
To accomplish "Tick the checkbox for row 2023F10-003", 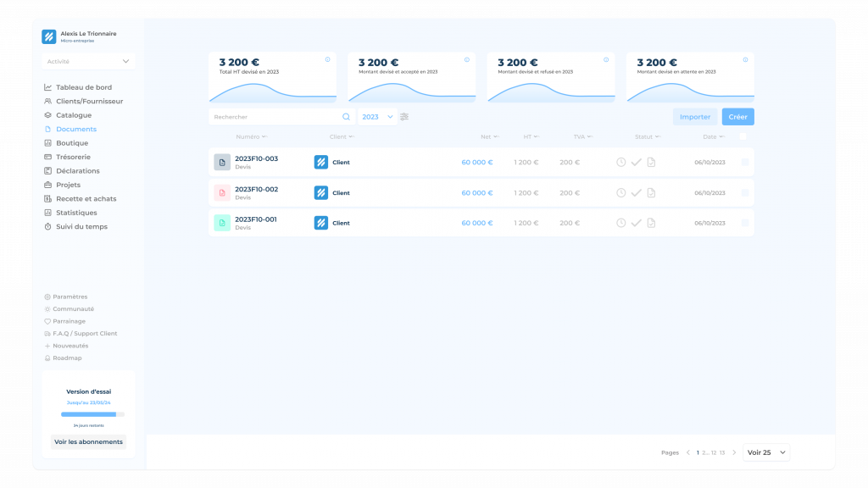I will (744, 162).
